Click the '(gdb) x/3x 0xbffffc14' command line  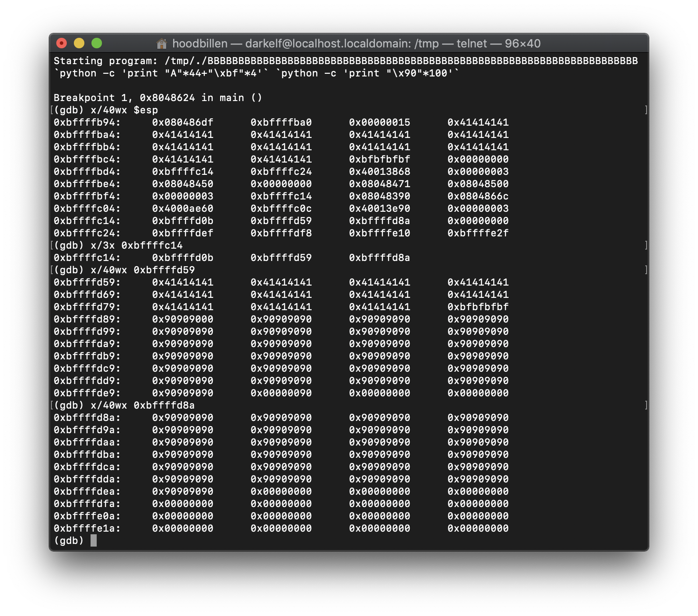(118, 245)
